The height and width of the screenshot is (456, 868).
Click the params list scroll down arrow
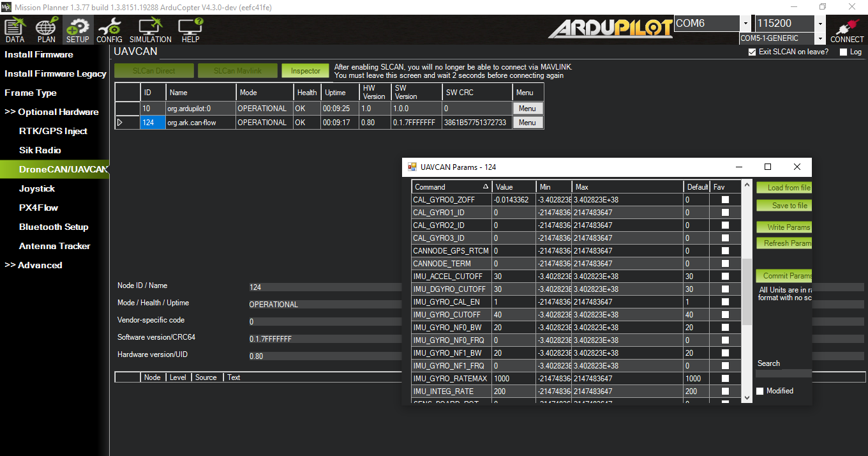click(747, 398)
